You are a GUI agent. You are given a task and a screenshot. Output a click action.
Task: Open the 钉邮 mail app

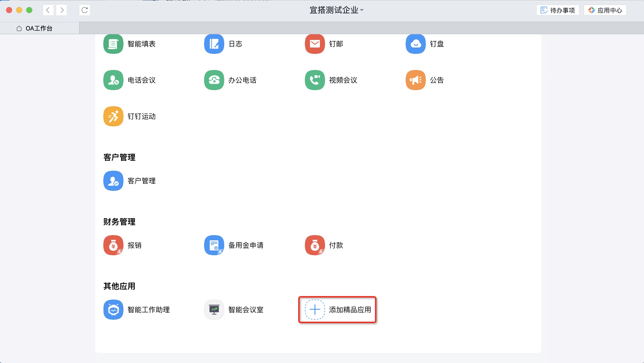pyautogui.click(x=315, y=44)
